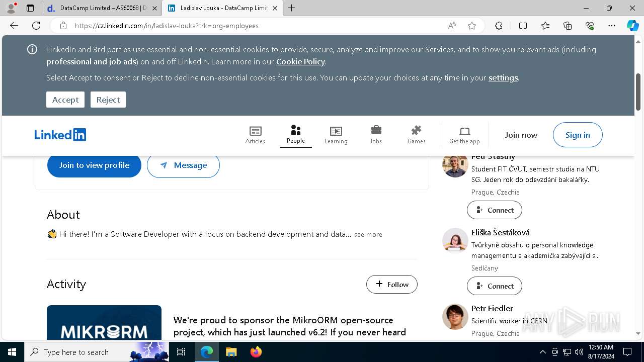Reject non-essential cookies
Screen dimensions: 644x362
tap(108, 100)
